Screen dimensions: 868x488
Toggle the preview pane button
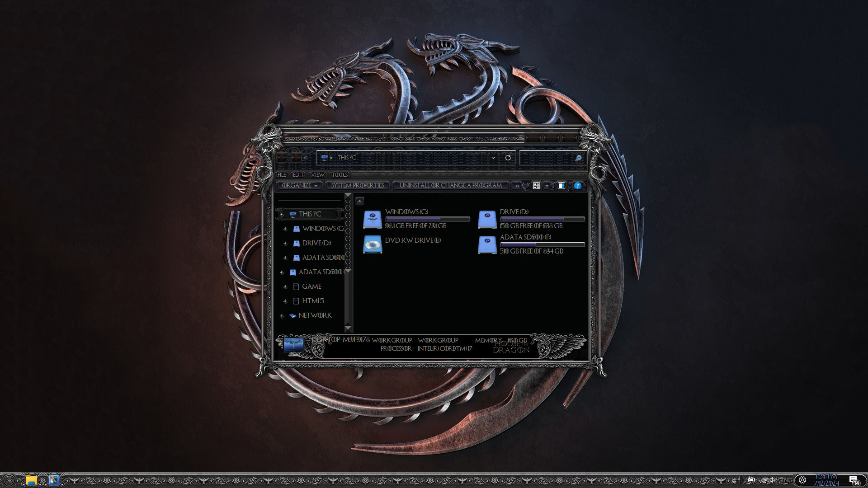[x=561, y=186]
